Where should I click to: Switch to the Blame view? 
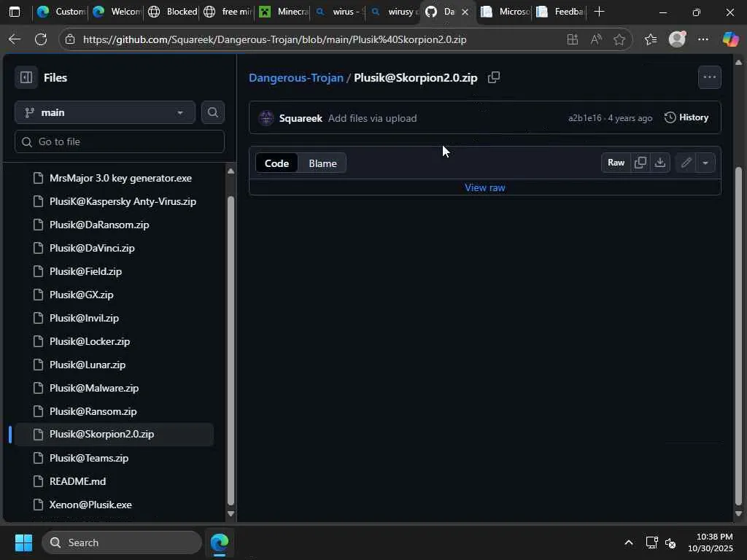[322, 163]
